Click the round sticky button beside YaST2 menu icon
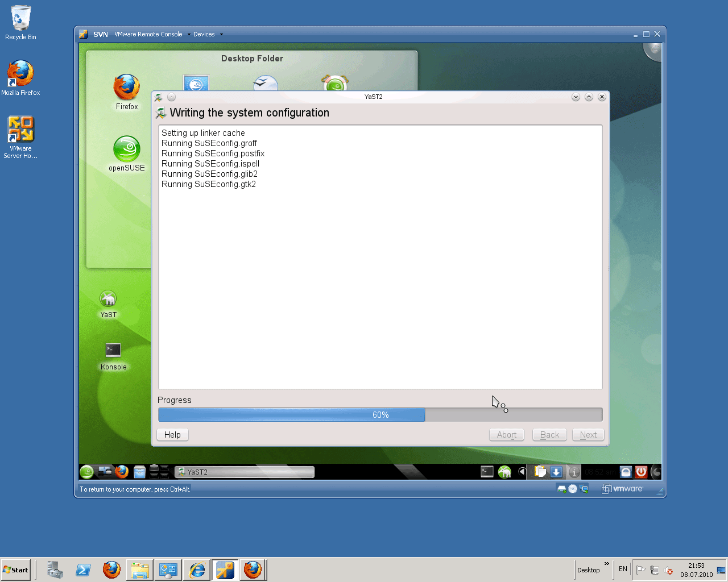Screen dimensions: 728x582 (x=172, y=97)
